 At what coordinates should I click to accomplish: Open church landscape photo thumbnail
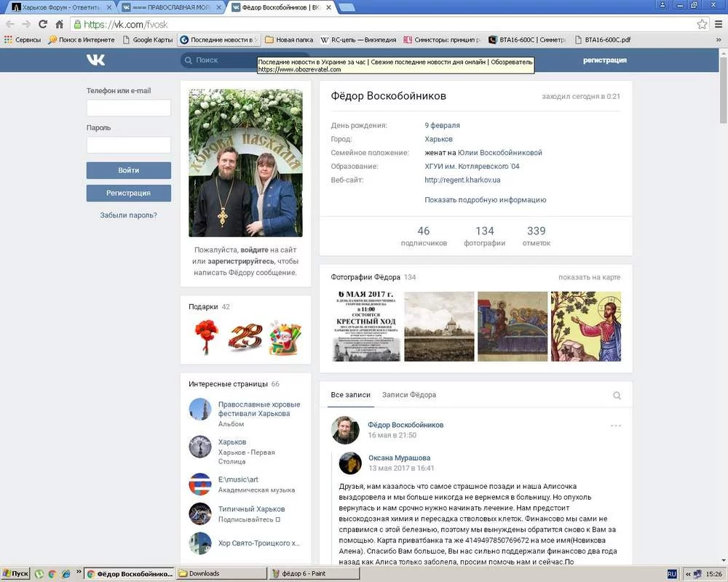click(x=439, y=326)
